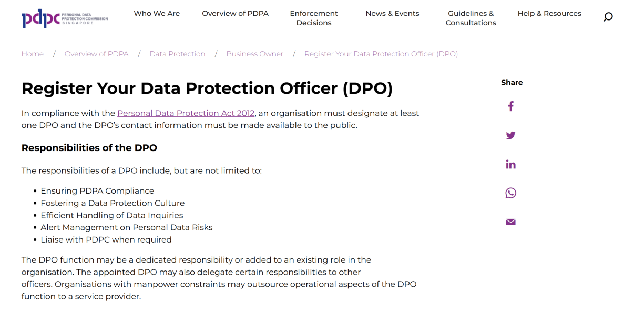
Task: Click Register Your Data Protection Officer breadcrumb
Action: [381, 54]
